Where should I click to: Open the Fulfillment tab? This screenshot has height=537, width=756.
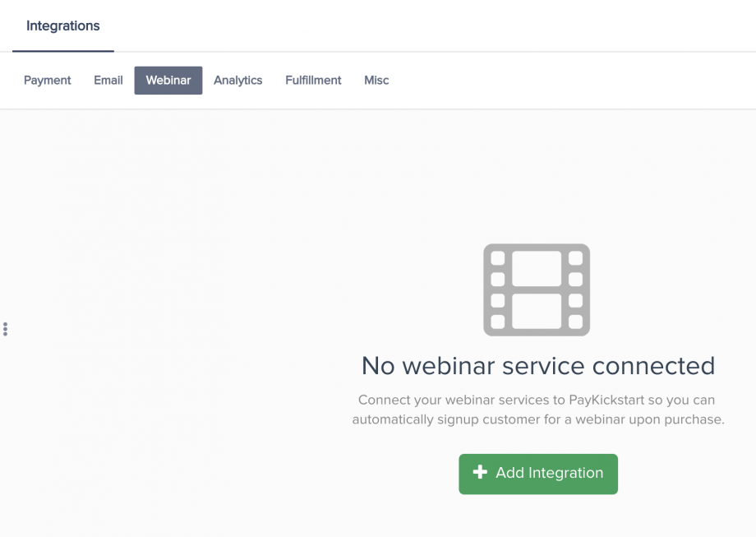point(313,80)
